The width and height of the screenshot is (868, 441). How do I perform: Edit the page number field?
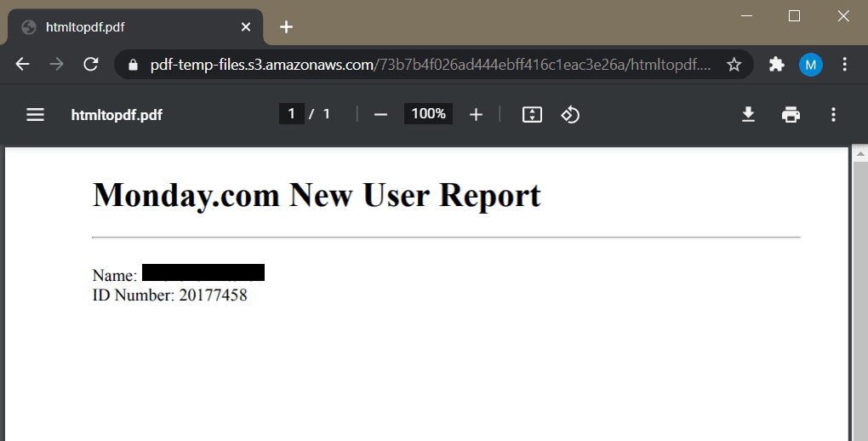point(291,114)
